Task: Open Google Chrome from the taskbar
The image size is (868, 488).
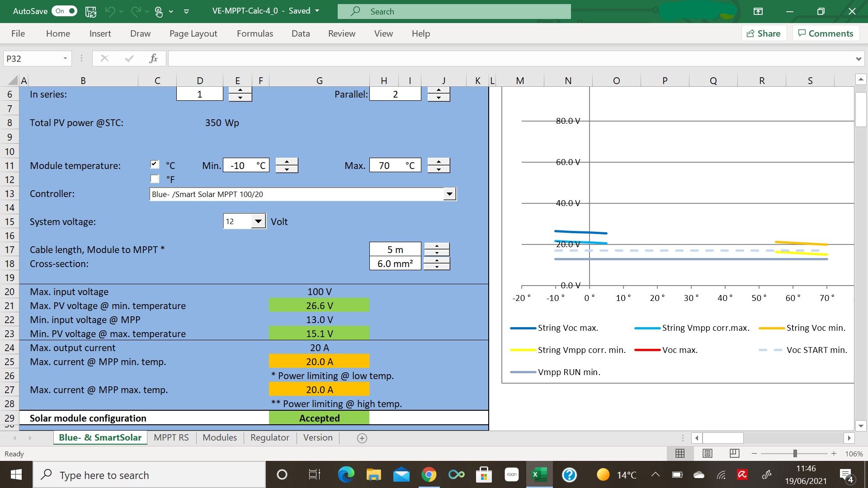Action: [429, 475]
